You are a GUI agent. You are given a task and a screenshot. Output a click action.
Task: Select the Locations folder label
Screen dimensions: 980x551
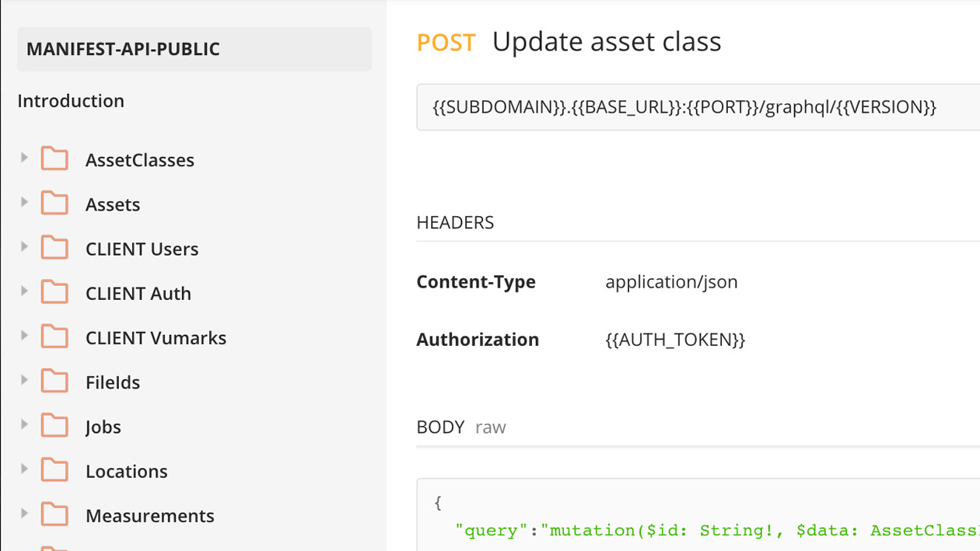(127, 472)
